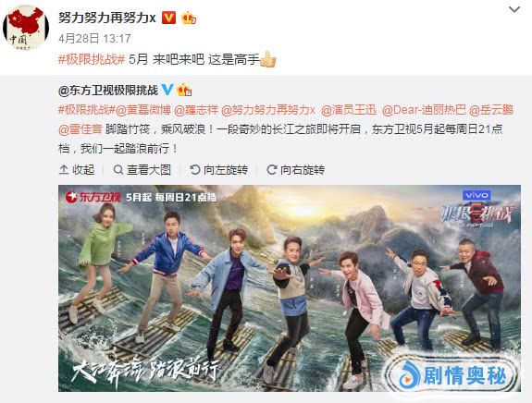532x403 pixels.
Task: View the large image with 查看大图
Action: pyautogui.click(x=142, y=170)
